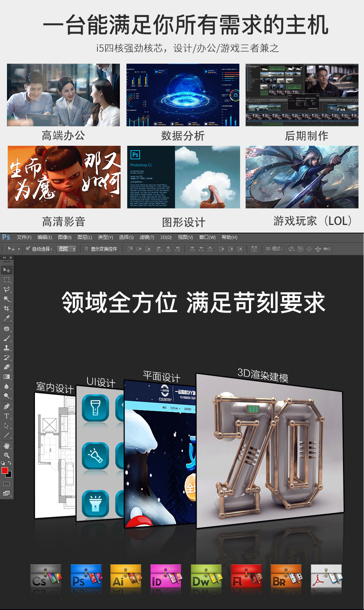
Task: Enable the 显示变换控件 checkbox
Action: tap(86, 249)
